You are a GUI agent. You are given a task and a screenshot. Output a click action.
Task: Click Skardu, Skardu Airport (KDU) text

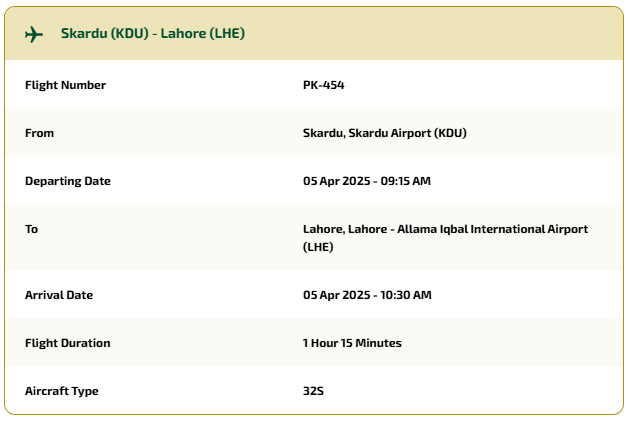(385, 133)
